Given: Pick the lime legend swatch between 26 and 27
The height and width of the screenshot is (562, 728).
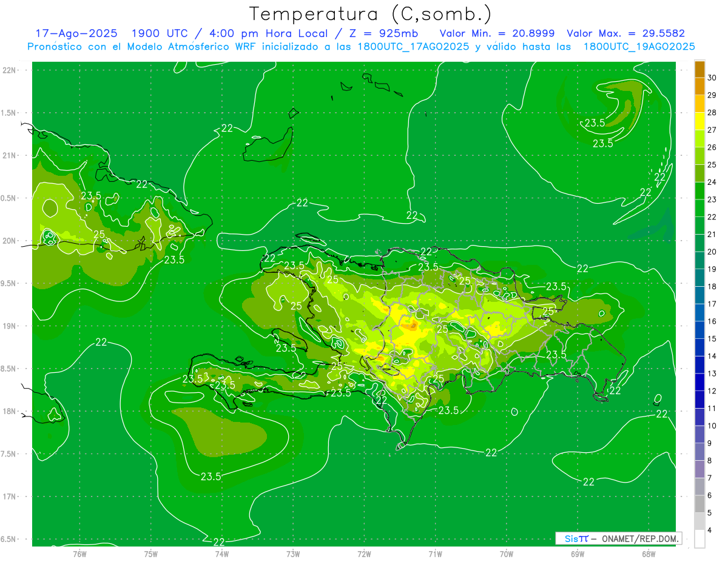Looking at the screenshot, I should pos(699,139).
